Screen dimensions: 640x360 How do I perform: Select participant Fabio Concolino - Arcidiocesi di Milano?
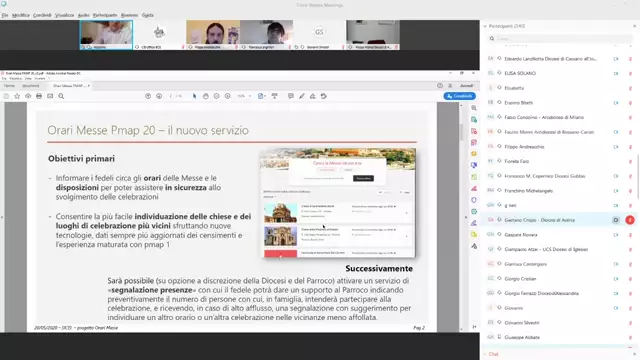544,118
